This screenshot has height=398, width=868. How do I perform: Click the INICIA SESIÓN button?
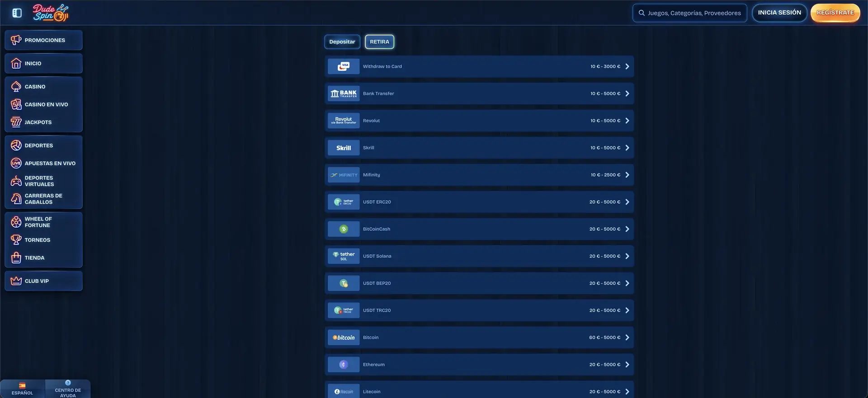coord(779,13)
